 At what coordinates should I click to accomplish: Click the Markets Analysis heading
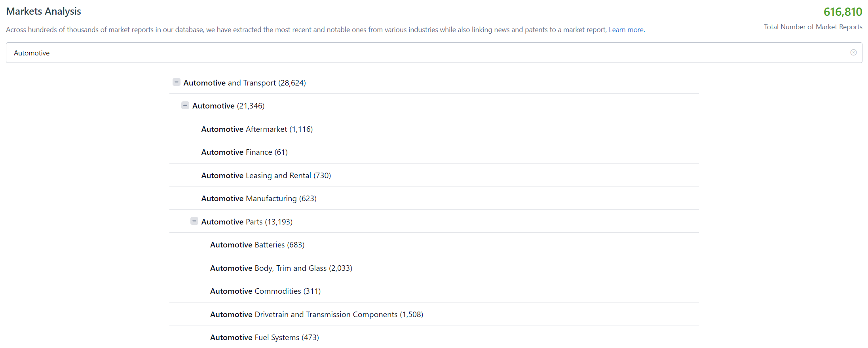tap(44, 11)
